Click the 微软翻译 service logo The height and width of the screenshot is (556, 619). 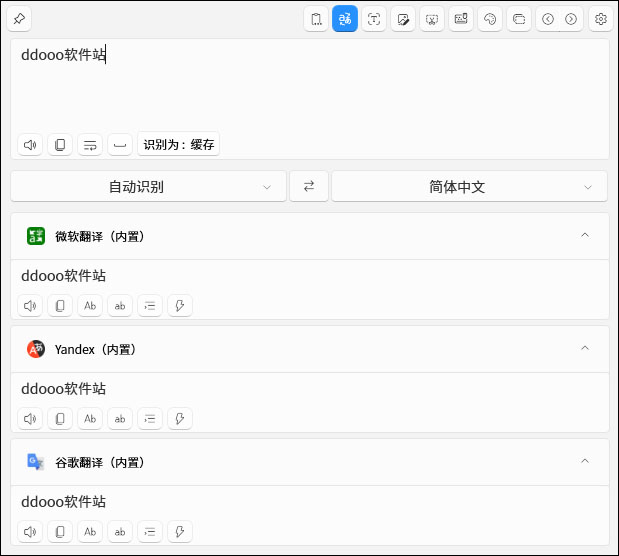coord(36,236)
